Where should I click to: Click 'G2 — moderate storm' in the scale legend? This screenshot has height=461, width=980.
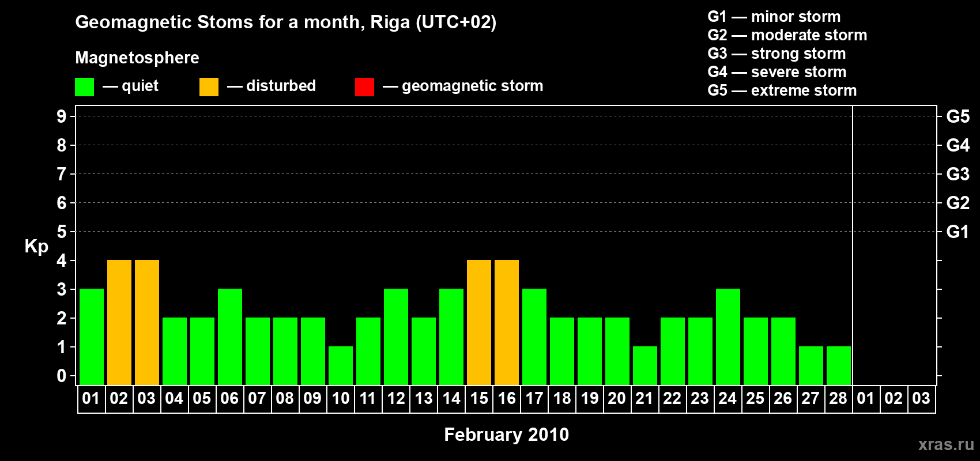click(x=787, y=35)
